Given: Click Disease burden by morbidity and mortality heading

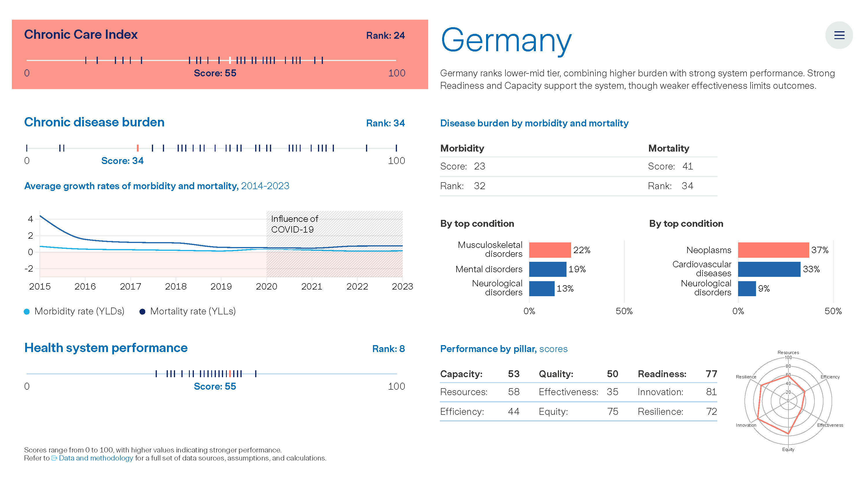Looking at the screenshot, I should click(534, 123).
